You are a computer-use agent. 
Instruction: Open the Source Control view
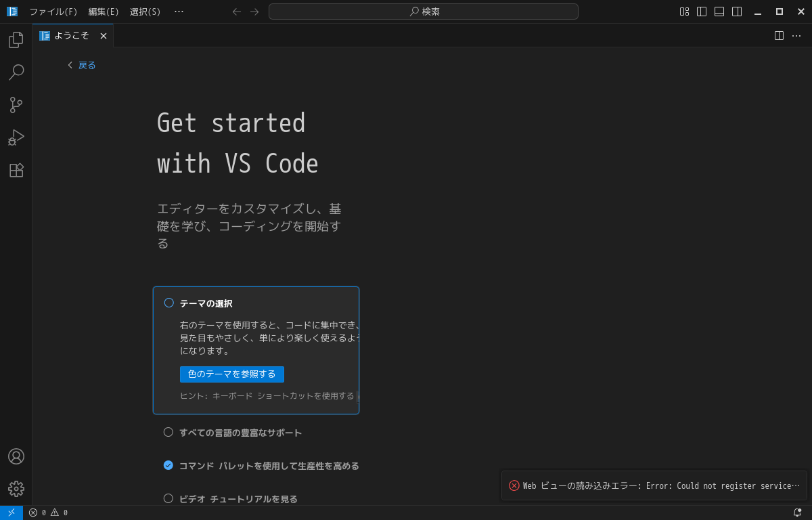(16, 105)
